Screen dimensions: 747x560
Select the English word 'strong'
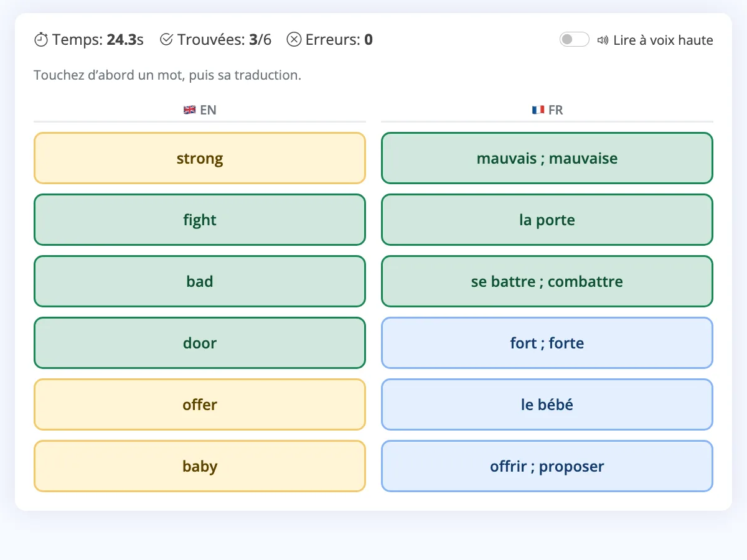click(x=200, y=158)
